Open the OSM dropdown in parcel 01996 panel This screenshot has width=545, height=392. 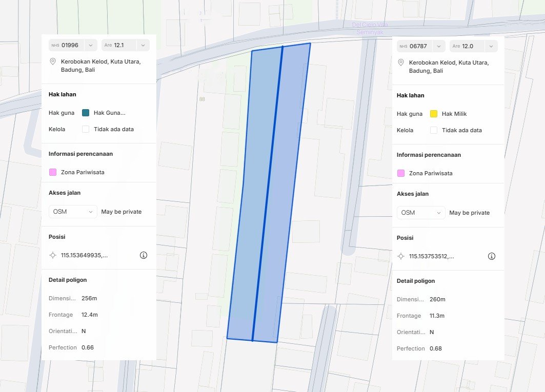[x=73, y=212]
